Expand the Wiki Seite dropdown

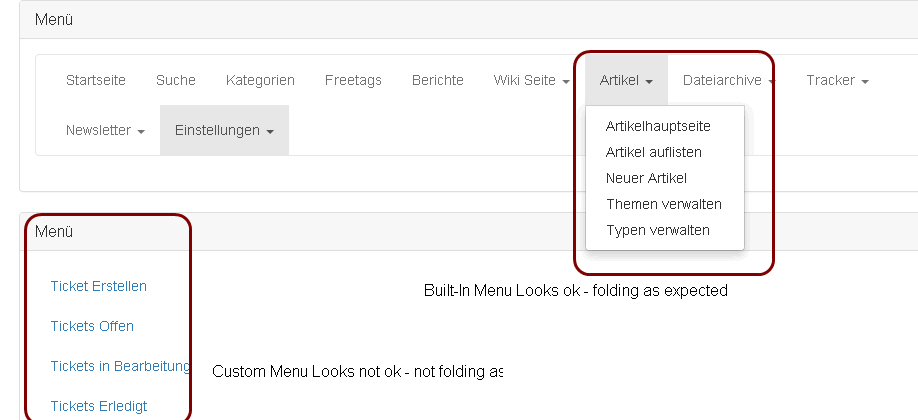(x=532, y=80)
